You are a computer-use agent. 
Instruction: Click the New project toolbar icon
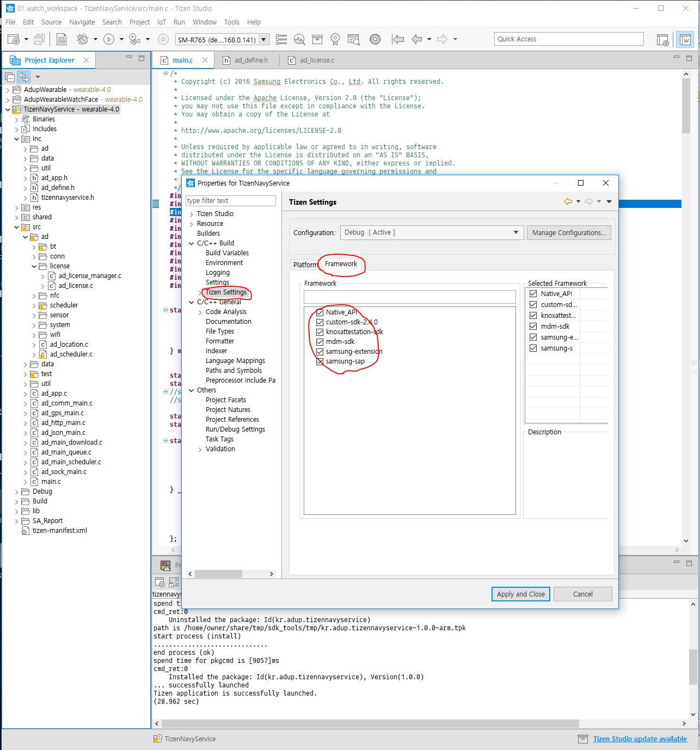14,39
